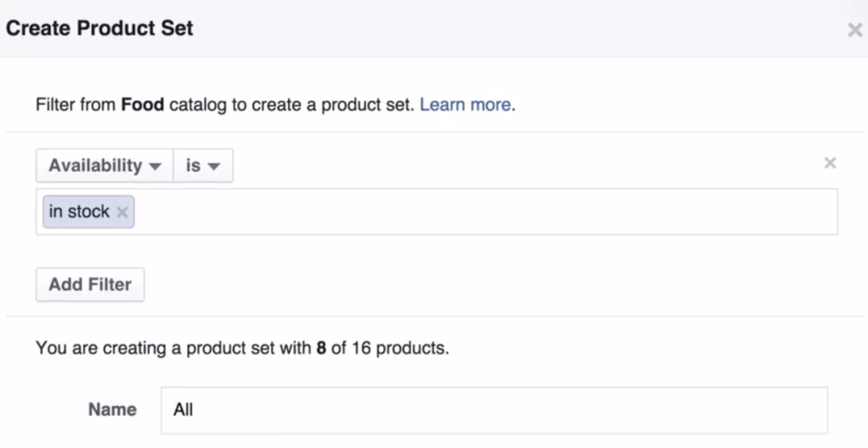Select the "in stock" tag chip
868x448 pixels.
coord(79,212)
